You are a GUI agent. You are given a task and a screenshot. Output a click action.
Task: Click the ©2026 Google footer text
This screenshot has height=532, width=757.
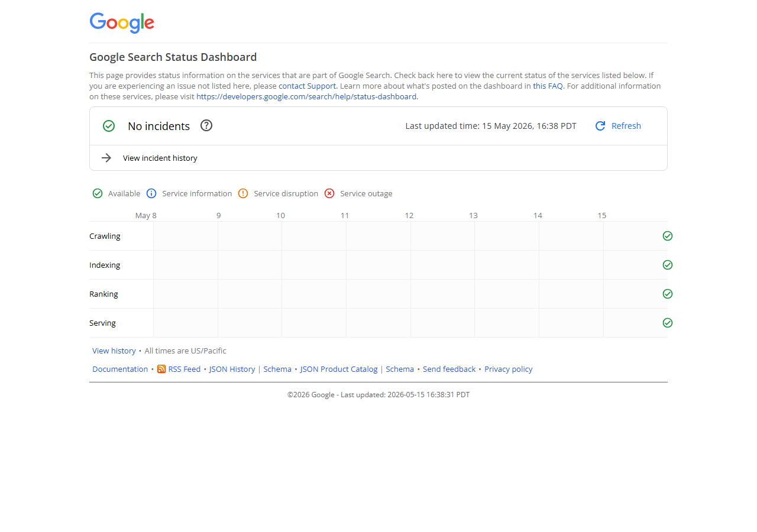coord(378,394)
